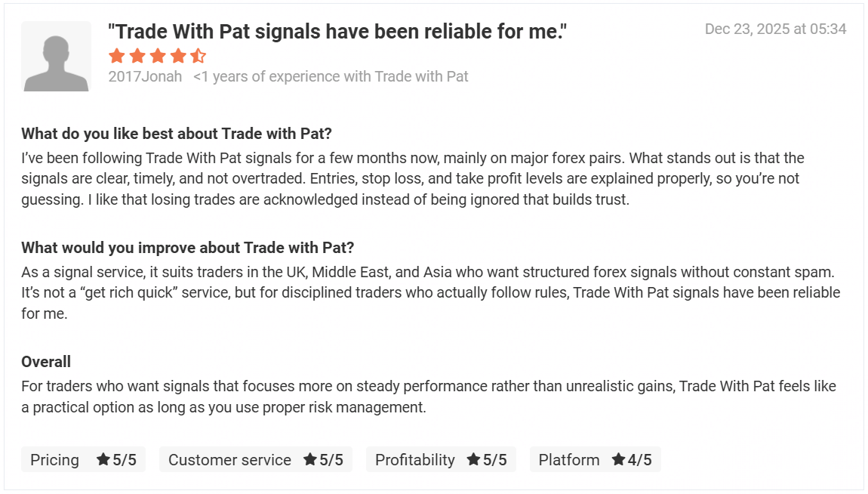Click the fourth star in the rating
This screenshot has width=868, height=494.
(177, 56)
